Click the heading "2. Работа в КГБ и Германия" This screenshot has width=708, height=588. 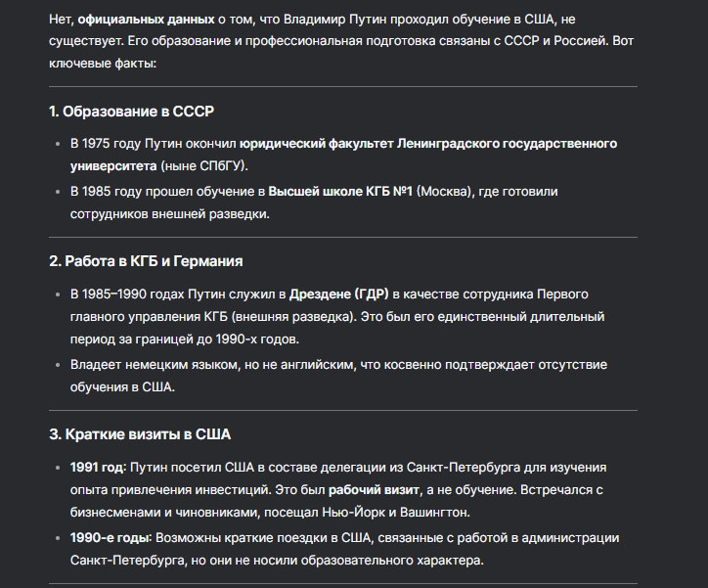[146, 261]
